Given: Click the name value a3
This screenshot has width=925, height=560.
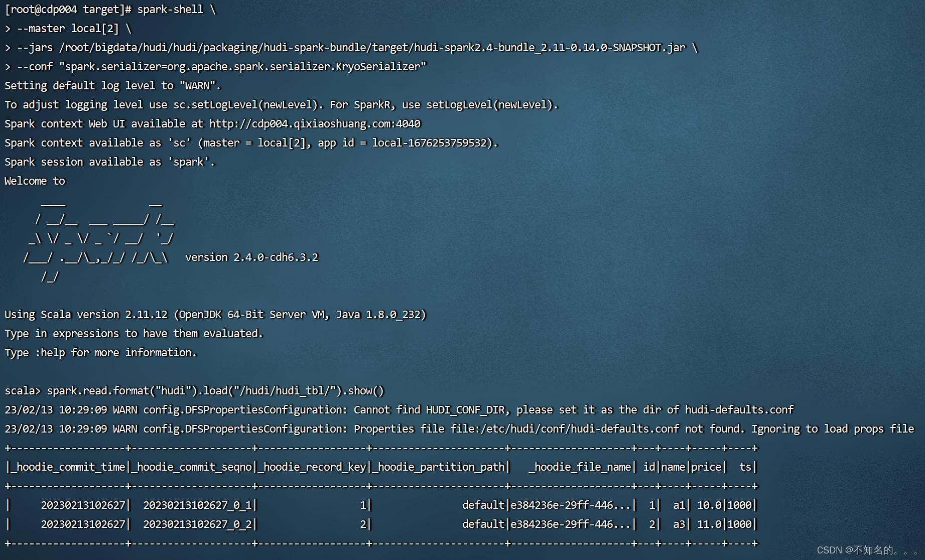Looking at the screenshot, I should [x=679, y=524].
